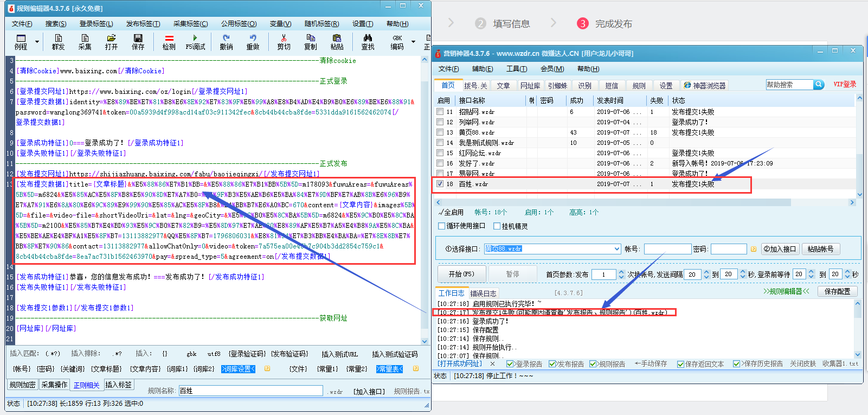The image size is (868, 415).
Task: Click the 查找 binoculars icon
Action: [368, 42]
